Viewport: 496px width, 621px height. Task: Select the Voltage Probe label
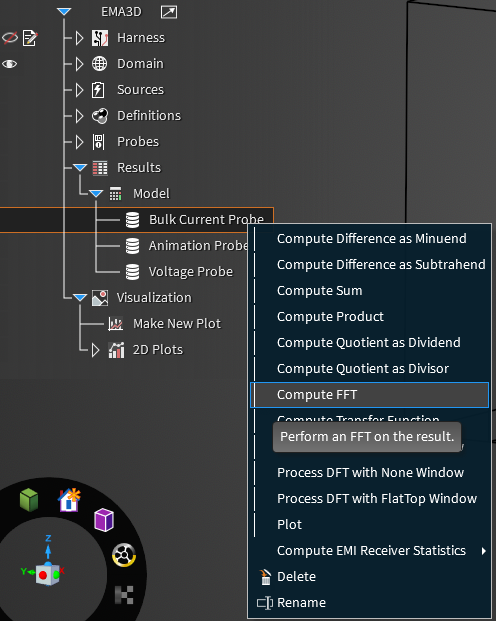coord(191,272)
